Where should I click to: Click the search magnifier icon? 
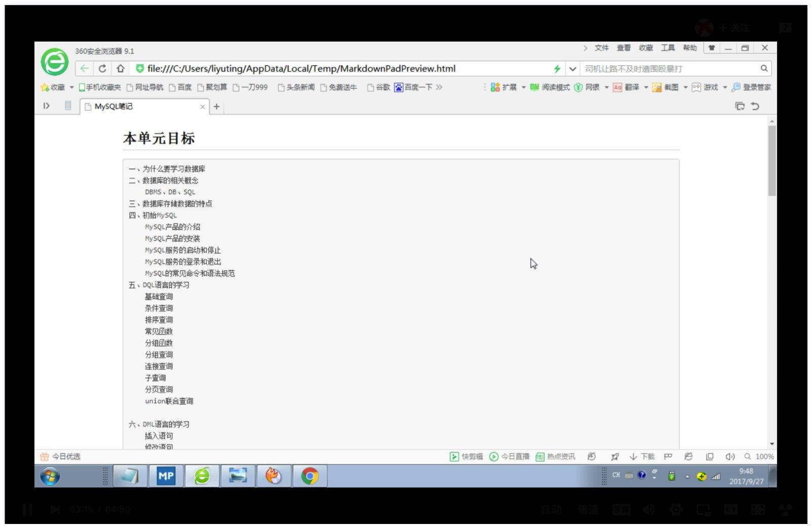pos(764,68)
